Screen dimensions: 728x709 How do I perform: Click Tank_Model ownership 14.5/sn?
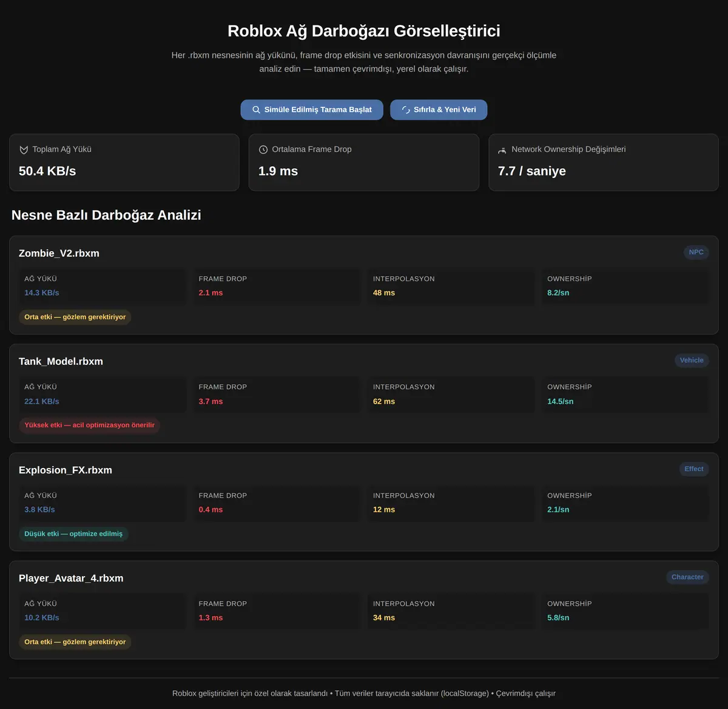561,401
